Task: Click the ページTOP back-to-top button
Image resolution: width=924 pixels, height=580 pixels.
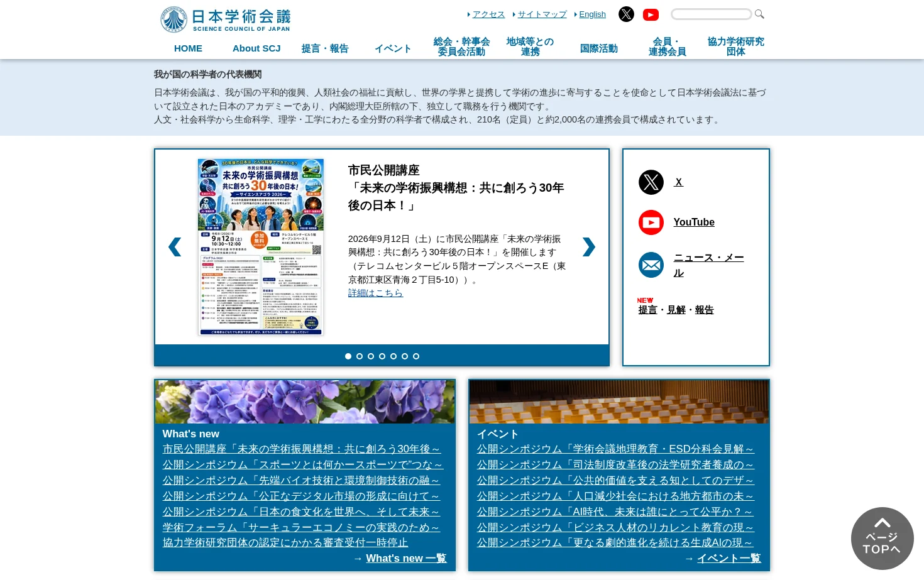Action: 882,539
